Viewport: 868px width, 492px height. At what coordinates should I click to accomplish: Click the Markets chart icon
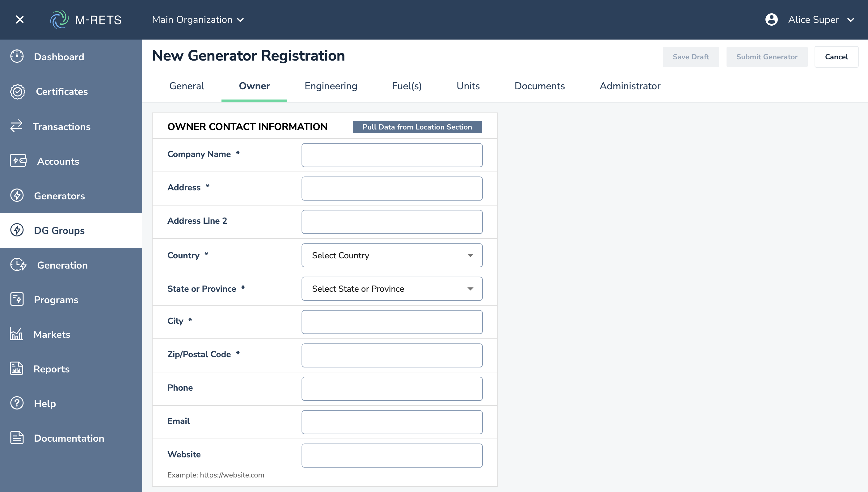[16, 334]
